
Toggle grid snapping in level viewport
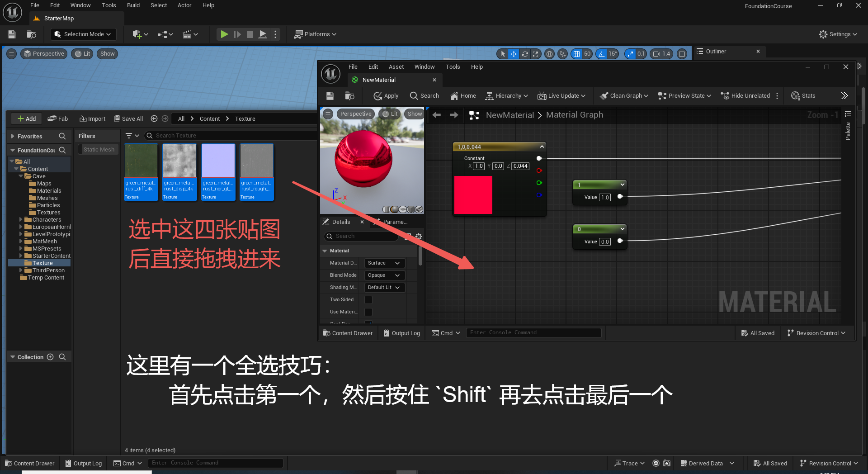tap(576, 54)
